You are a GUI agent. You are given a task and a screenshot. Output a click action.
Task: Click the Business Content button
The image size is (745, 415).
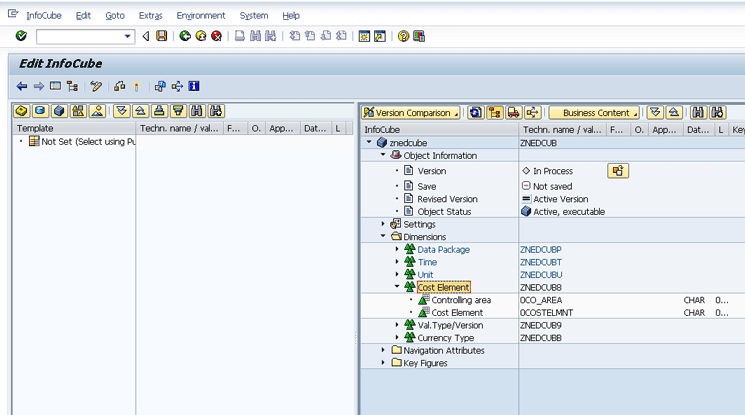pos(595,112)
